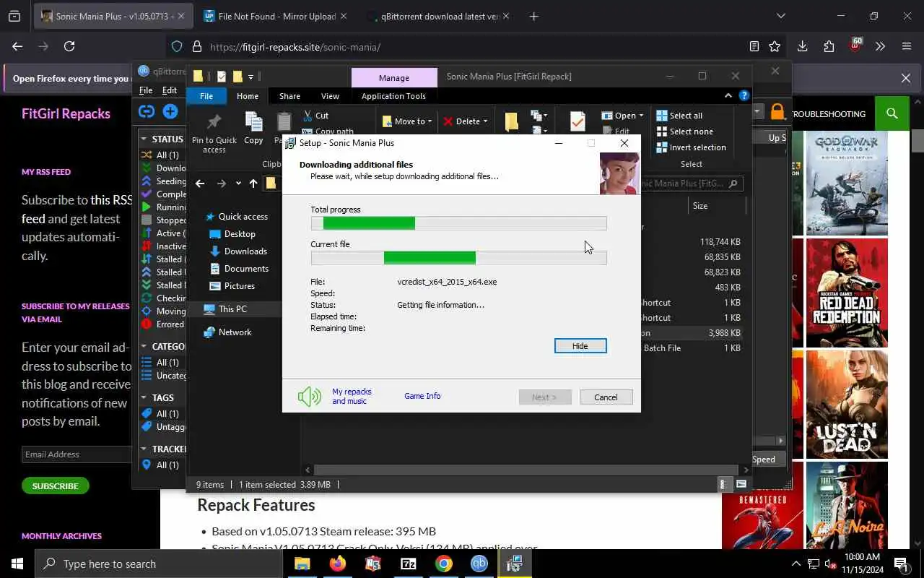Screen dimensions: 924x578
Task: Mute installer music via speaker icon
Action: [x=310, y=396]
